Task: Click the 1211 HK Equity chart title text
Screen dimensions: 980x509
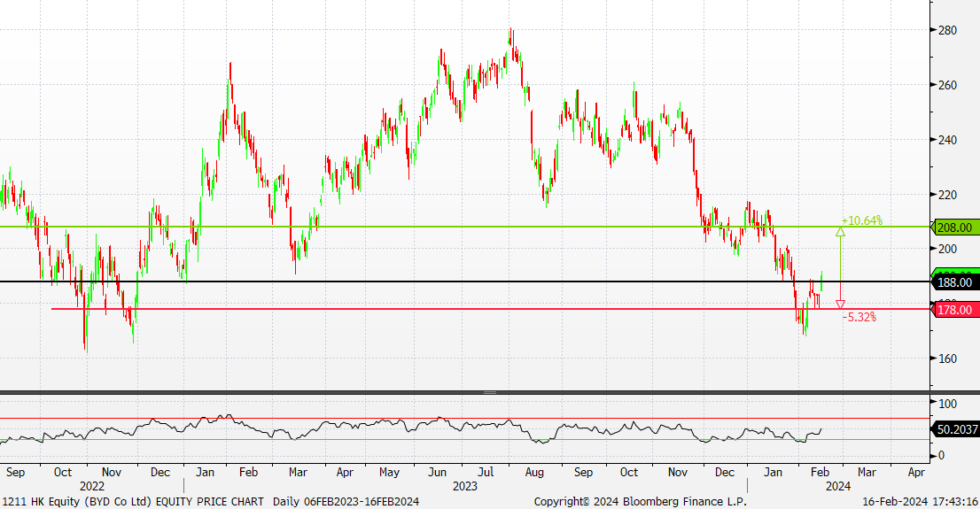Action: (x=133, y=502)
